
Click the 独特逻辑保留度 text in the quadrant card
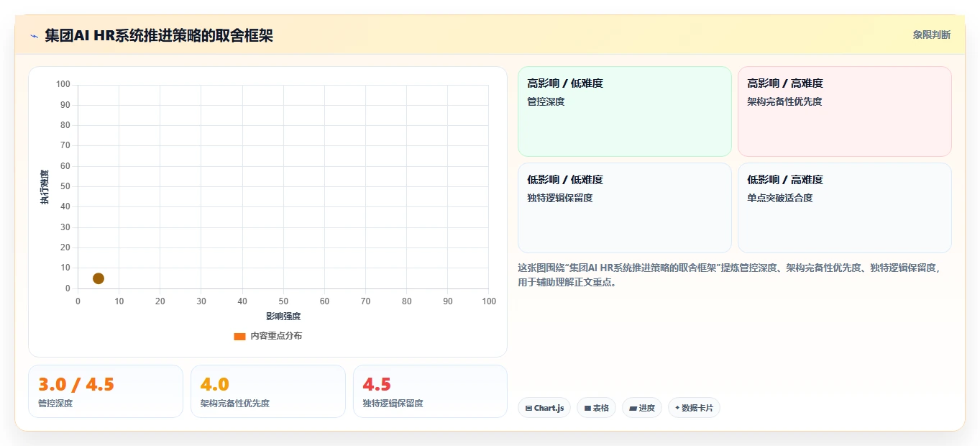coord(560,198)
